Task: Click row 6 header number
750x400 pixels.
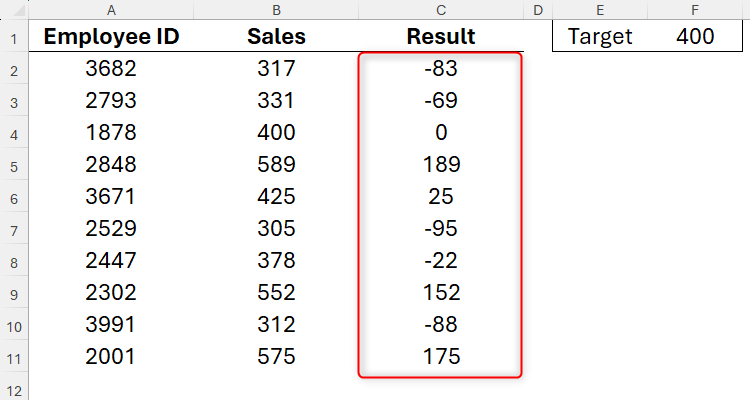Action: 14,197
